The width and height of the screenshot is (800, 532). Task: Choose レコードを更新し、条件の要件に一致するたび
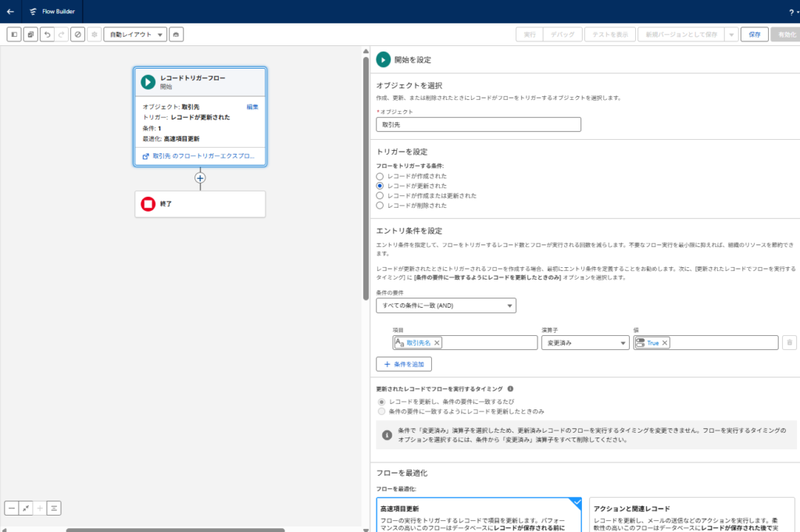381,402
